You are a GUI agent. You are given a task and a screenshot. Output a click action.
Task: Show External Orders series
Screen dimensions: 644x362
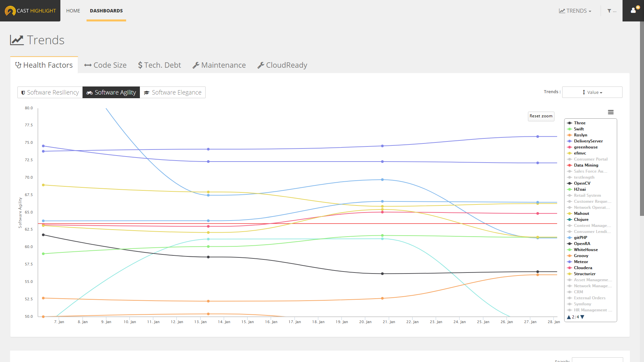click(x=587, y=298)
